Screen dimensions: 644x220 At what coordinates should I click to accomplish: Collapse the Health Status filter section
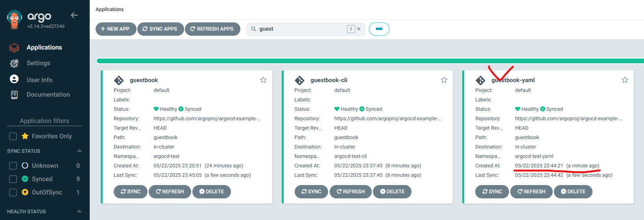(79, 211)
